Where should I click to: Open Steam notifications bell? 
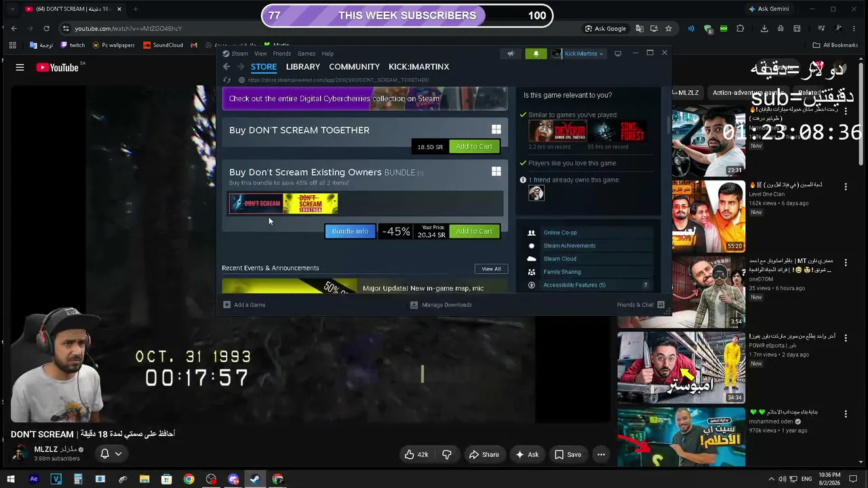pyautogui.click(x=536, y=54)
